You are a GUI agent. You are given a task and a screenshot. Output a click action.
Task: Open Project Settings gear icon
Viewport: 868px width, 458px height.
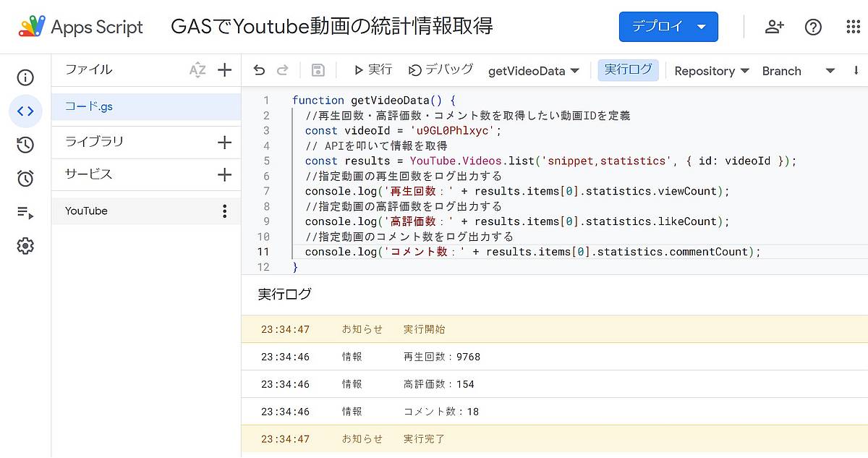tap(25, 247)
